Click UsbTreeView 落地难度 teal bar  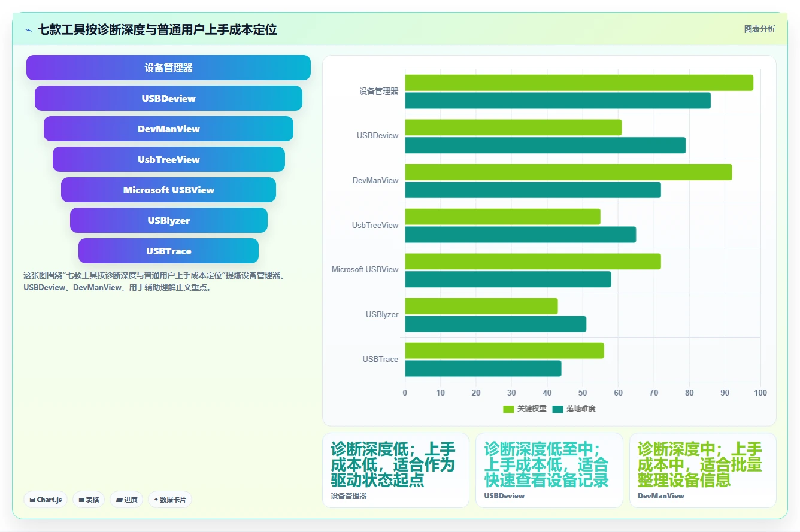point(520,235)
